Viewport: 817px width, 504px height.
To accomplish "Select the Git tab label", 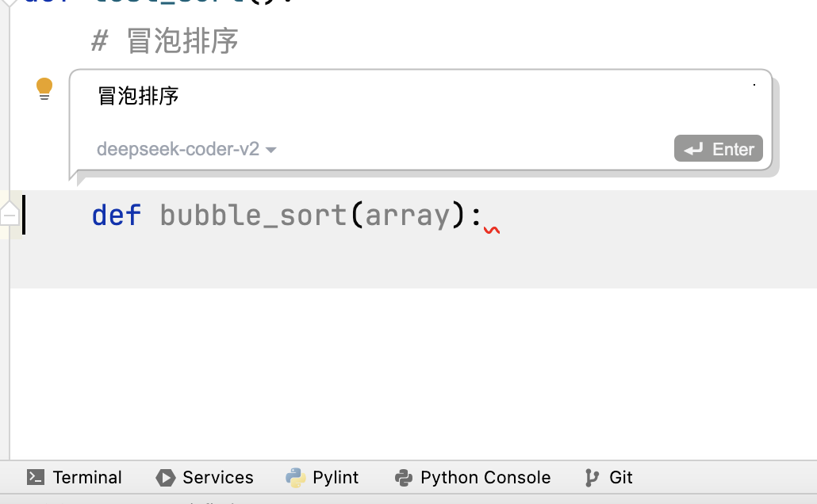I will tap(621, 477).
